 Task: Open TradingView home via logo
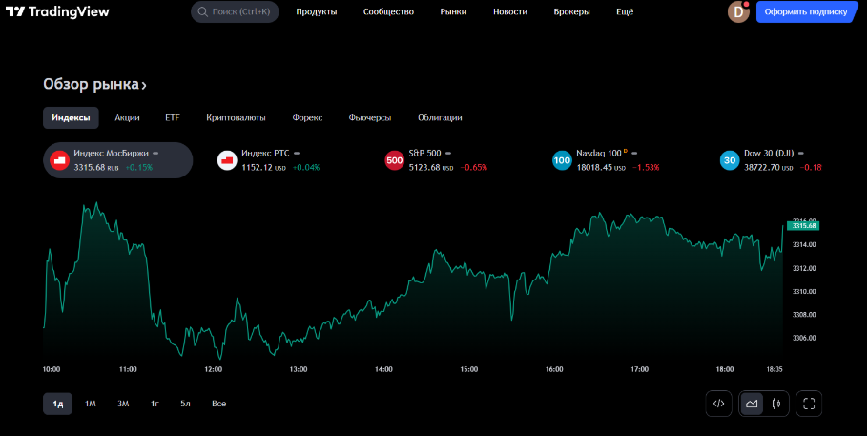point(57,11)
